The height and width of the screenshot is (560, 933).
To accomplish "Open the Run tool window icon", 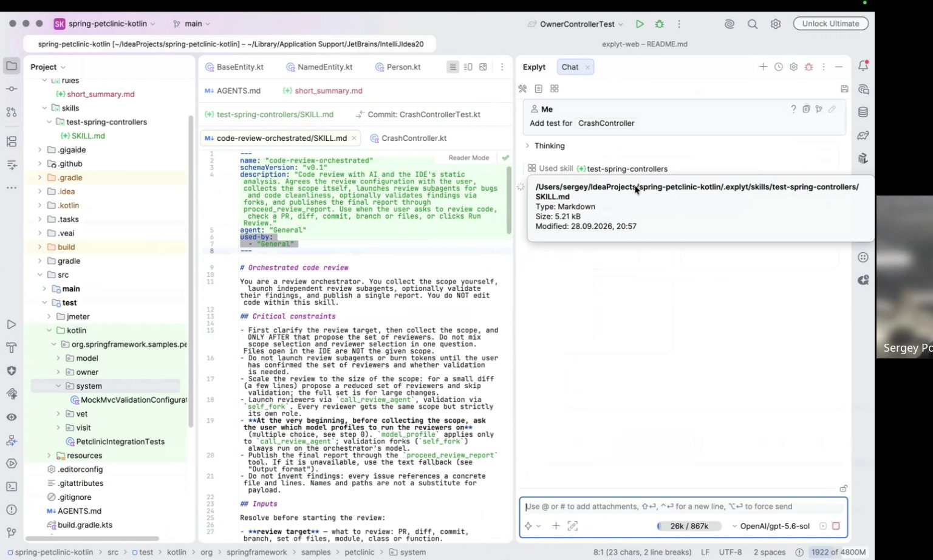I will [x=12, y=325].
